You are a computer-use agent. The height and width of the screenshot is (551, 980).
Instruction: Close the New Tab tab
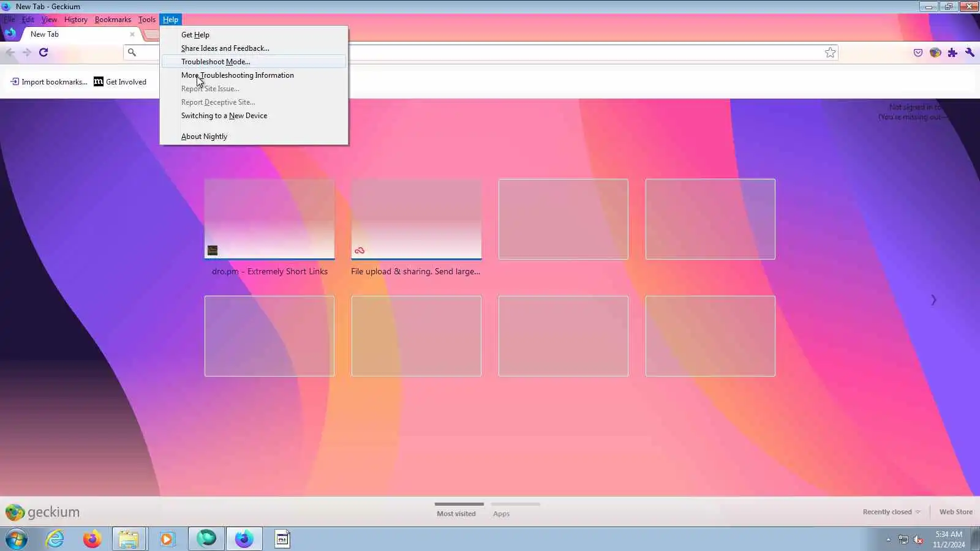132,34
